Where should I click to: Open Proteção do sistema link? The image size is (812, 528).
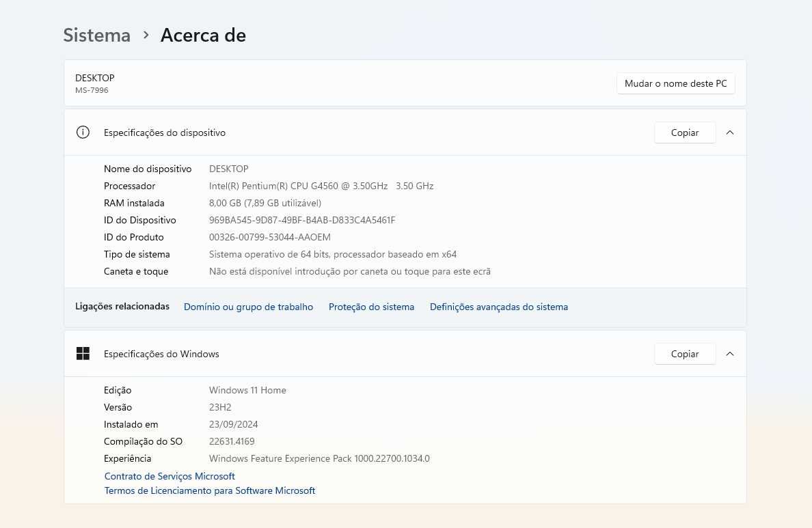pyautogui.click(x=371, y=307)
